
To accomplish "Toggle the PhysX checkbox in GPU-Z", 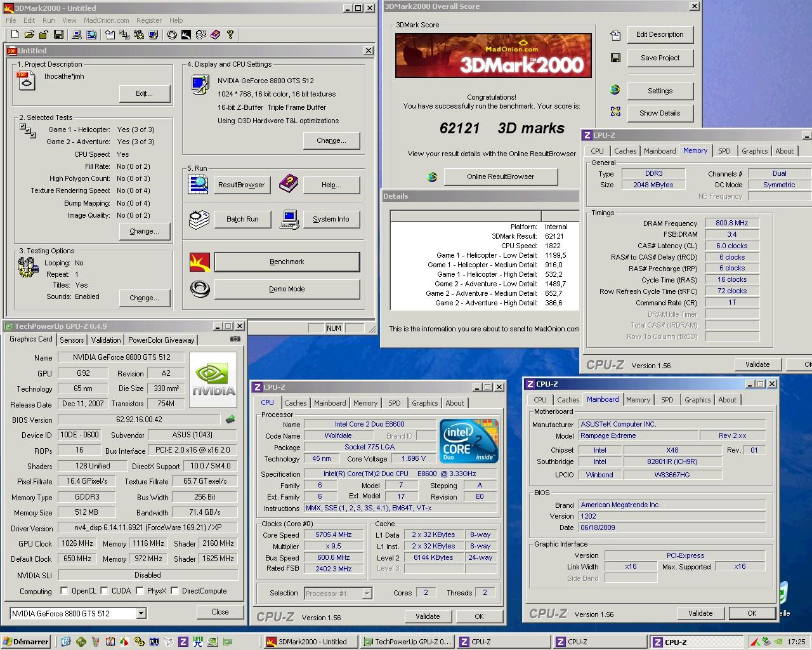I will pyautogui.click(x=140, y=590).
